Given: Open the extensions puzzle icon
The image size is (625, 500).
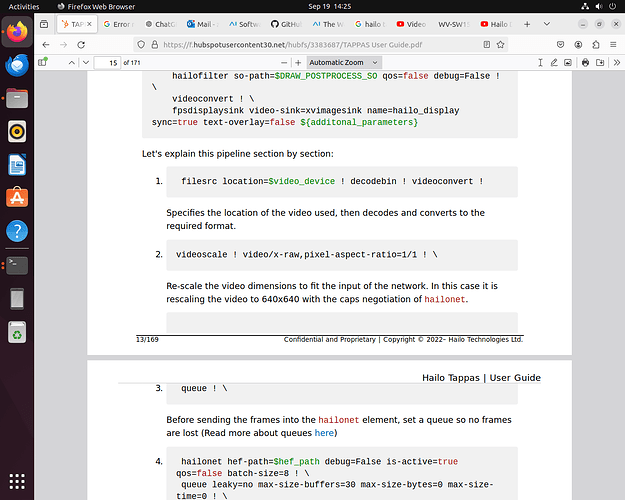Looking at the screenshot, I should pyautogui.click(x=596, y=45).
